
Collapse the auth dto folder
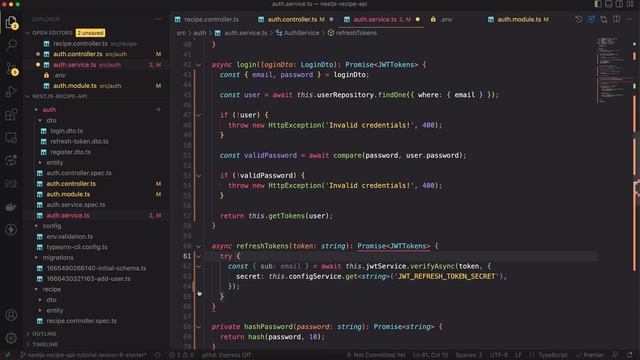pyautogui.click(x=51, y=120)
